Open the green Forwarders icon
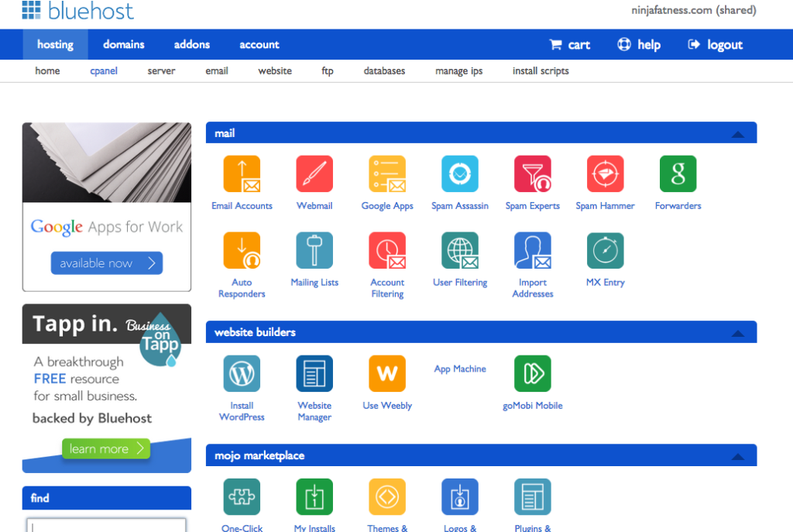 678,174
